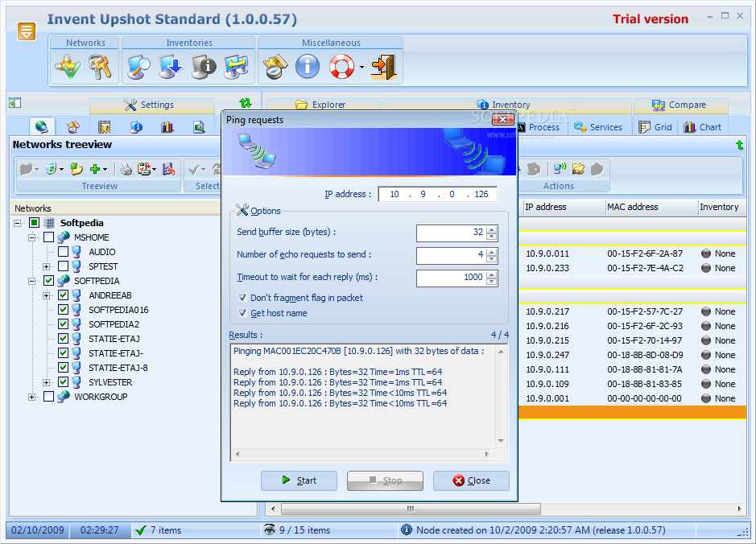This screenshot has height=544, width=756.
Task: Check the WORKGROUP checkbox
Action: coord(48,396)
